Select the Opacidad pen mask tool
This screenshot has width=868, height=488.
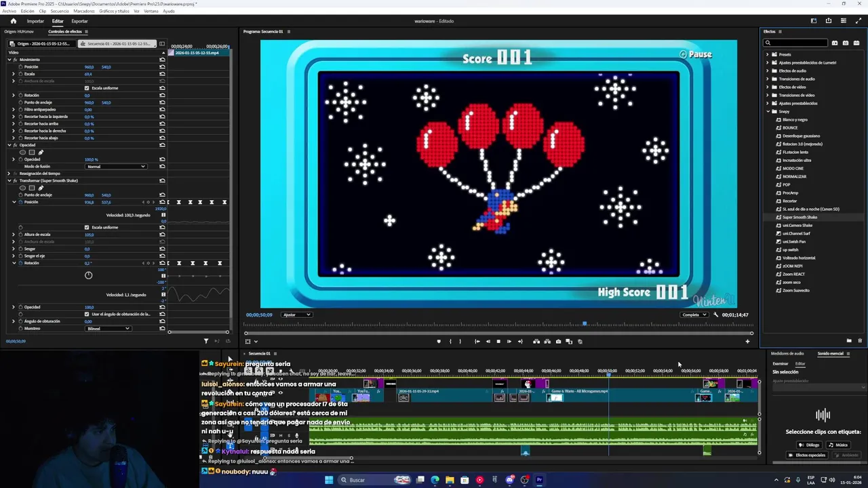41,152
